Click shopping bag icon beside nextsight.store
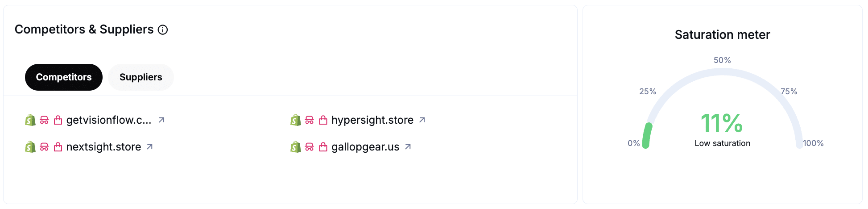The height and width of the screenshot is (209, 868). (58, 147)
